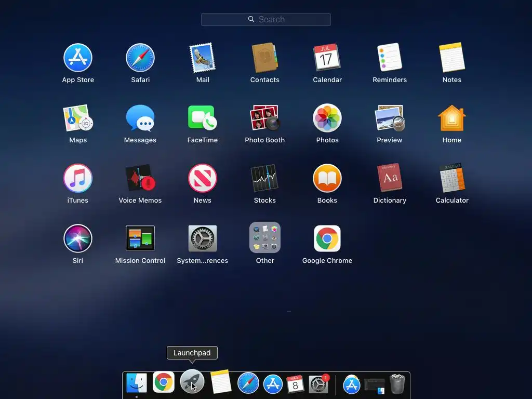Viewport: 532px width, 399px height.
Task: Open iTunes
Action: (78, 178)
